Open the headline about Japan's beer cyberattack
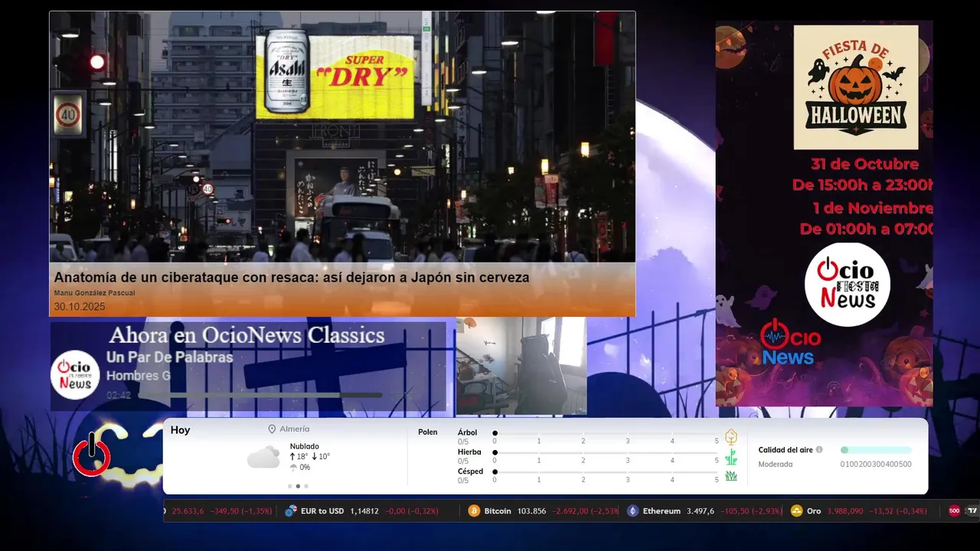This screenshot has width=980, height=551. tap(292, 278)
